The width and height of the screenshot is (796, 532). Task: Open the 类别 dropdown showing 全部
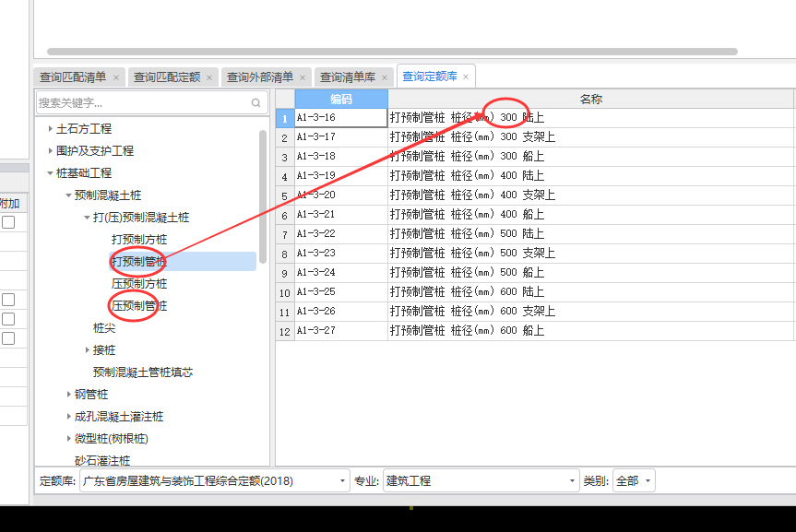[648, 481]
